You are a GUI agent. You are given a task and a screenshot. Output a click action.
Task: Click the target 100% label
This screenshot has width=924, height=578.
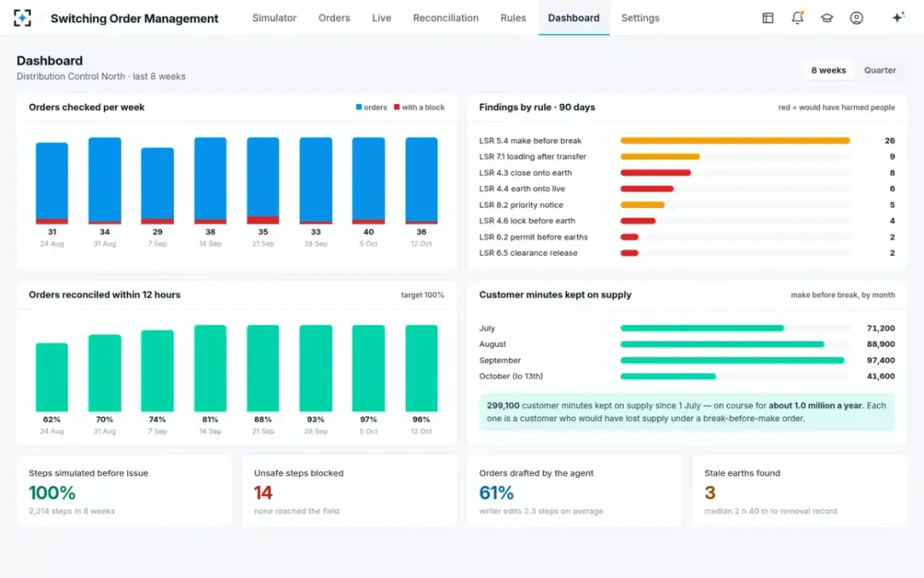pyautogui.click(x=423, y=295)
